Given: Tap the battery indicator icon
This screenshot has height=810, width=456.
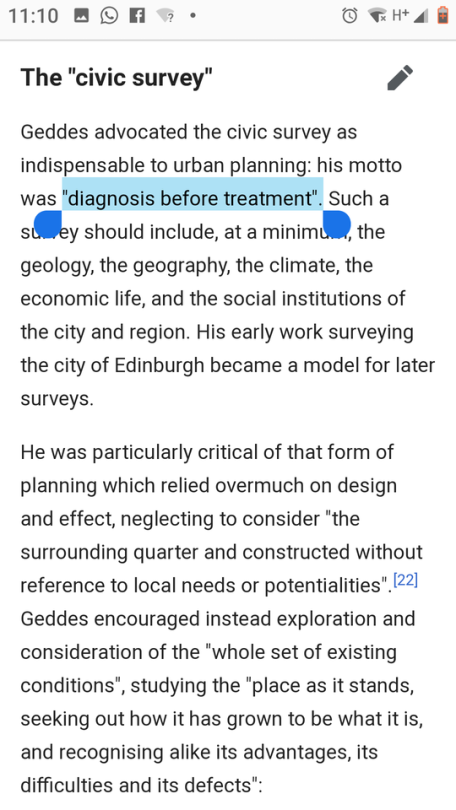Looking at the screenshot, I should click(443, 15).
